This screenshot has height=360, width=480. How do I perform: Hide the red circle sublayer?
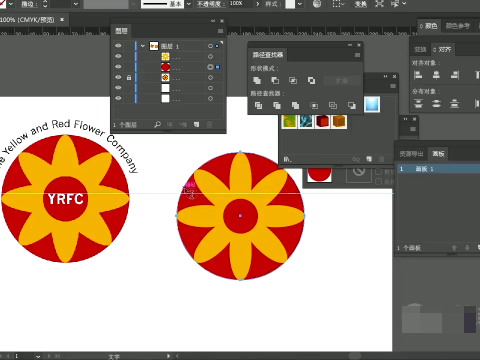point(118,67)
